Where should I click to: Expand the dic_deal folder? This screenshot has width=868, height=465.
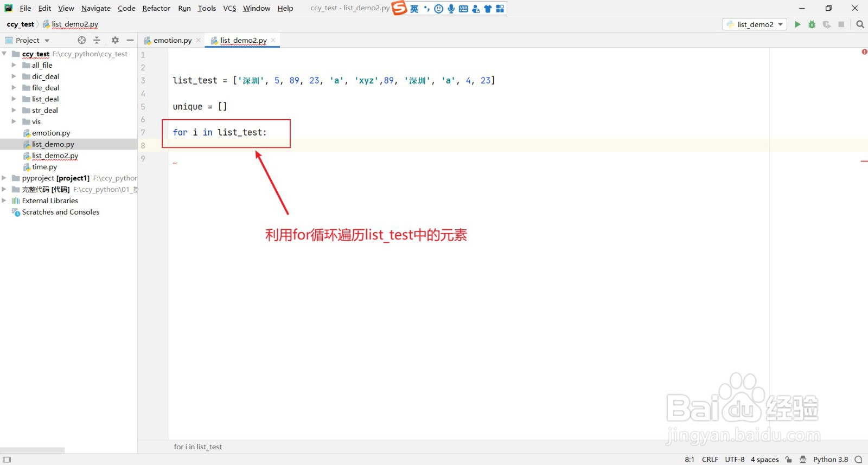[x=14, y=76]
